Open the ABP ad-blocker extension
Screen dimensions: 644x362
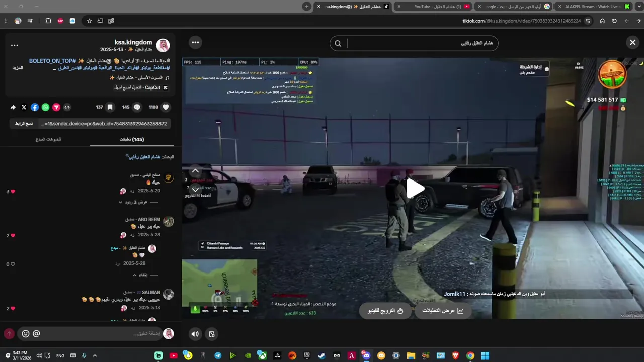60,21
